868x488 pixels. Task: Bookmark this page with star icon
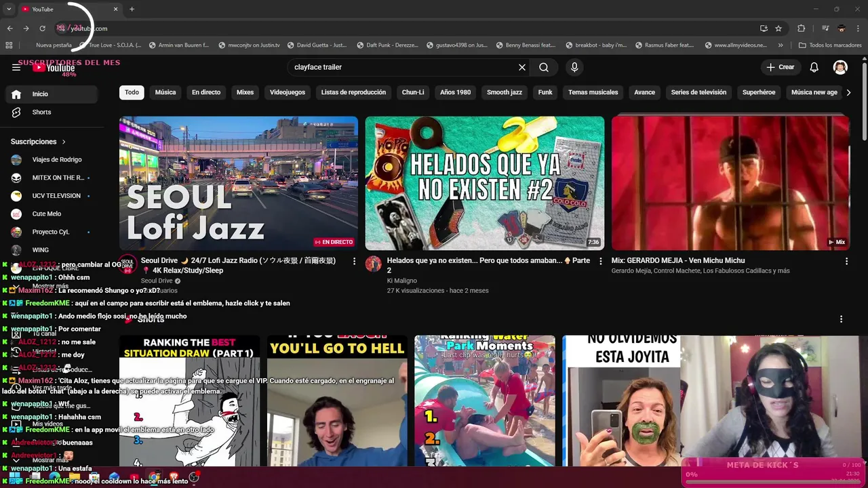tap(778, 28)
